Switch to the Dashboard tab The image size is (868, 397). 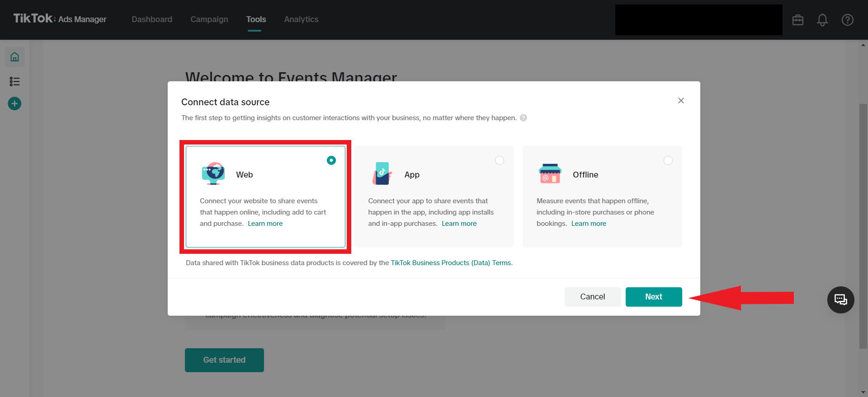coord(152,19)
